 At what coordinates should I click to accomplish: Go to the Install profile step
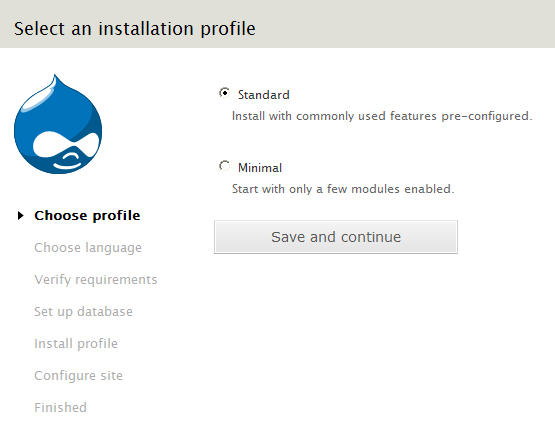[76, 344]
